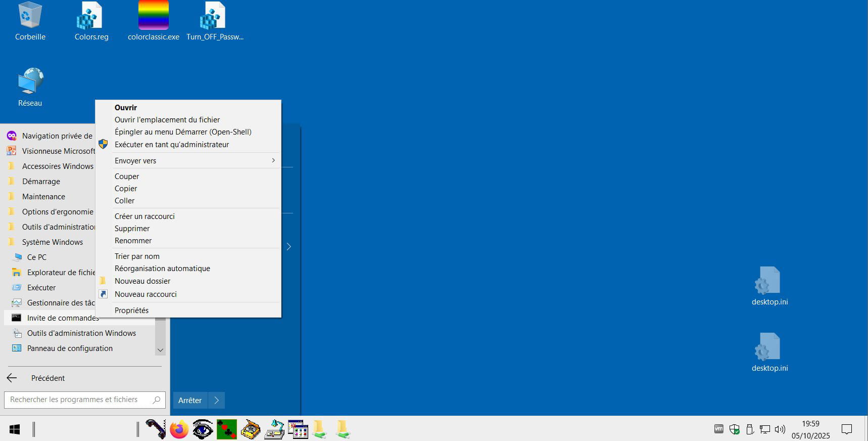Go back with Précédent
The width and height of the screenshot is (868, 441).
tap(47, 378)
